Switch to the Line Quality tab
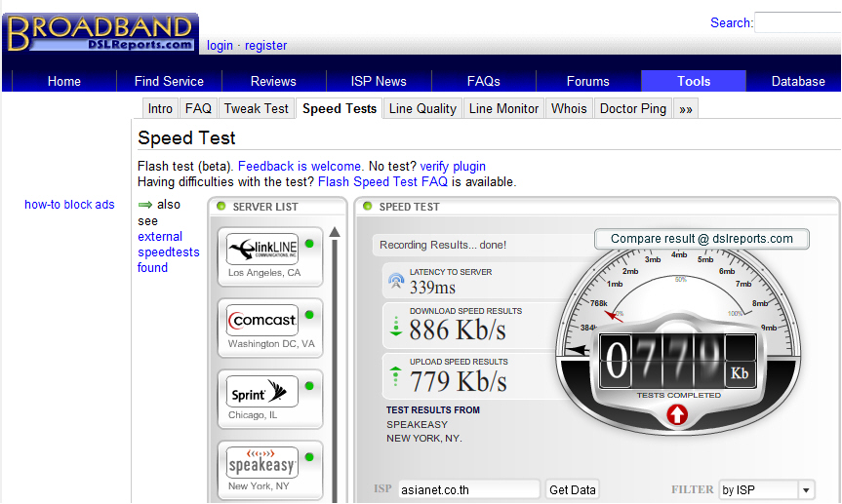This screenshot has height=504, width=842. click(422, 109)
